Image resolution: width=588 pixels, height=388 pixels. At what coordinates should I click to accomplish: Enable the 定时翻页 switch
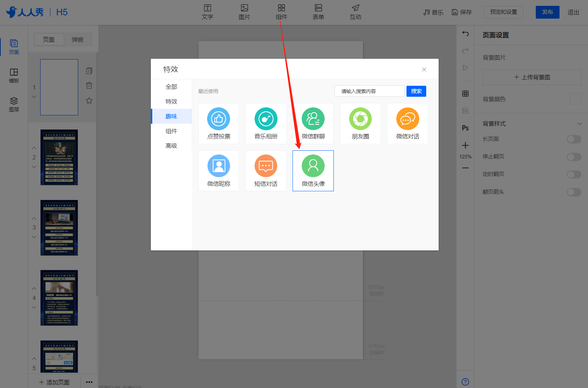point(574,174)
